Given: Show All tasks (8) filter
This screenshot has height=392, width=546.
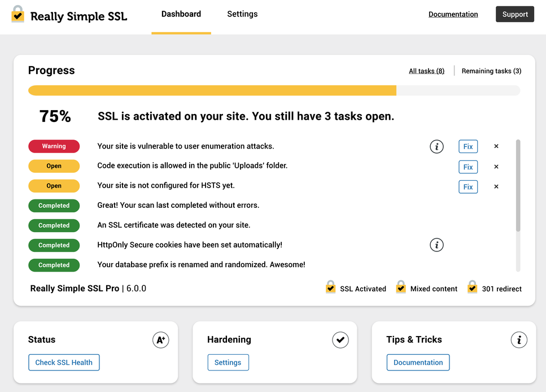Looking at the screenshot, I should 426,71.
